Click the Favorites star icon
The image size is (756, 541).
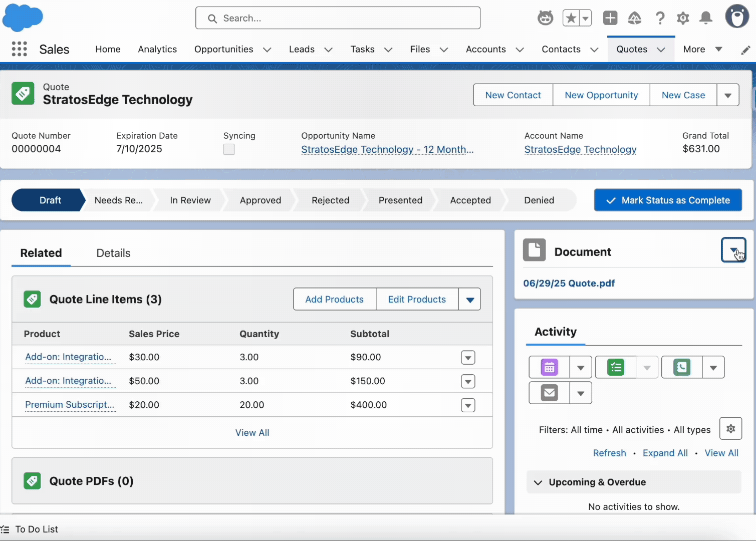(x=571, y=19)
